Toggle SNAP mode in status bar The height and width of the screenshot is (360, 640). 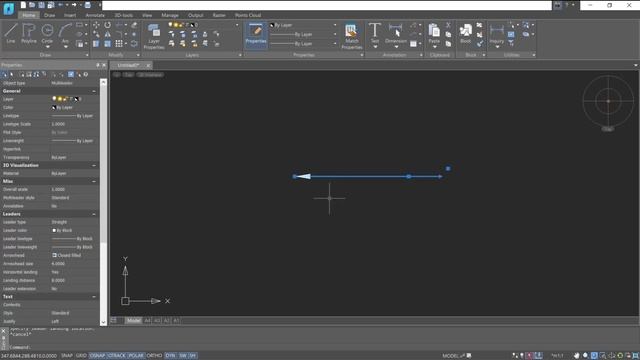pyautogui.click(x=67, y=356)
